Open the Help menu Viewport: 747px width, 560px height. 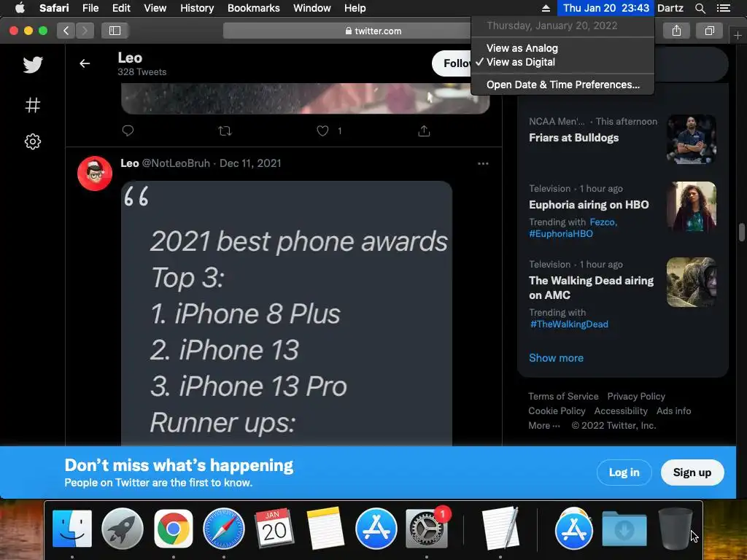(355, 8)
